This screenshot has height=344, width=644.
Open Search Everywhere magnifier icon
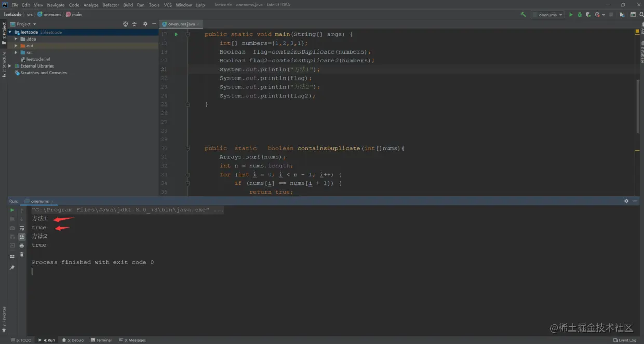pos(642,15)
